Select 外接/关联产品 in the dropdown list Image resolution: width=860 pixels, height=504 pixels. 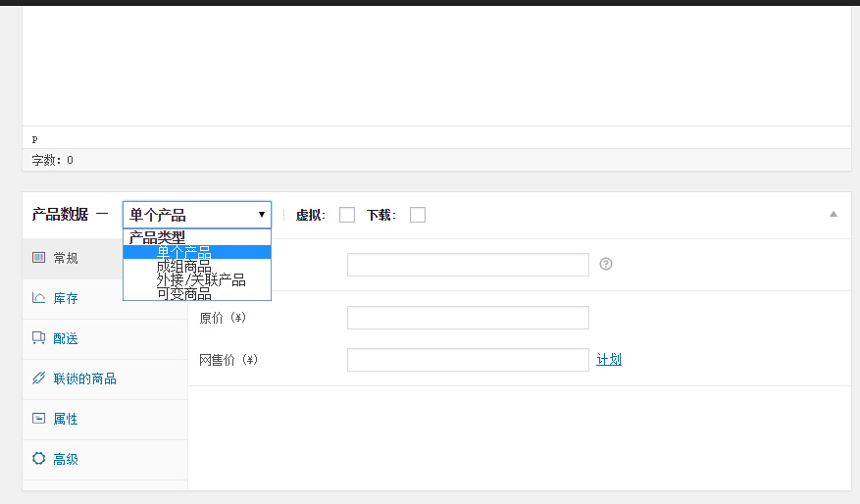(x=197, y=279)
